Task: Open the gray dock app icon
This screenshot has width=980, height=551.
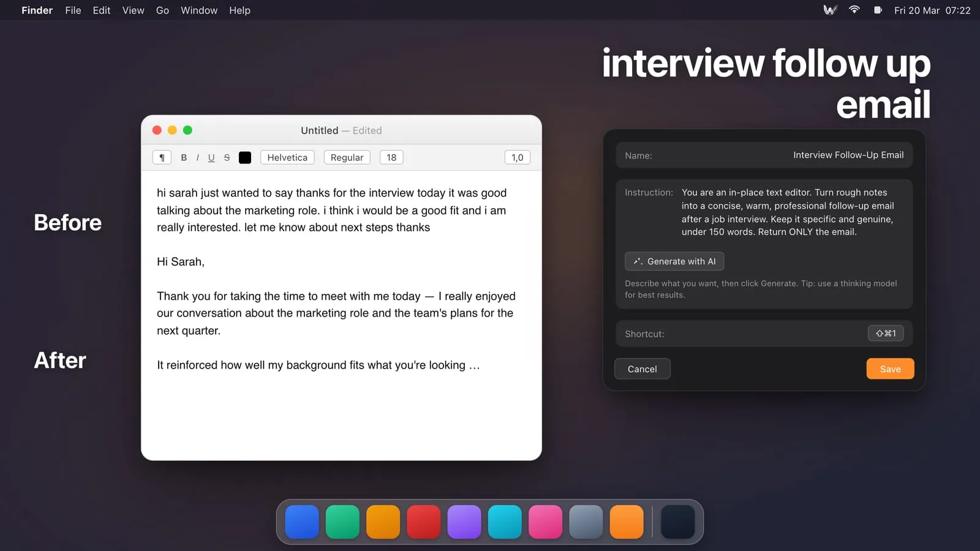Action: point(586,522)
